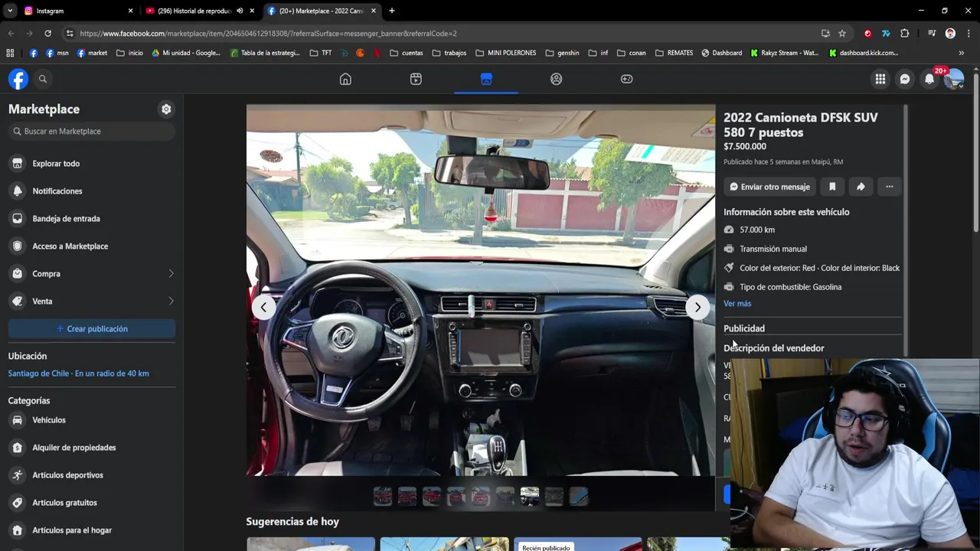Open Messenger chats icon
This screenshot has height=551, width=980.
click(x=905, y=79)
